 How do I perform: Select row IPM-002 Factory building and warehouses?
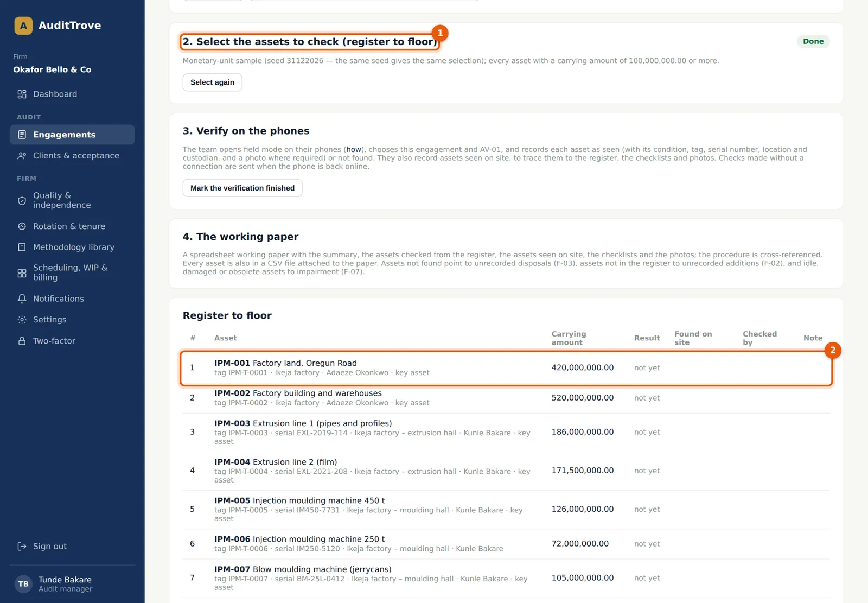point(506,398)
